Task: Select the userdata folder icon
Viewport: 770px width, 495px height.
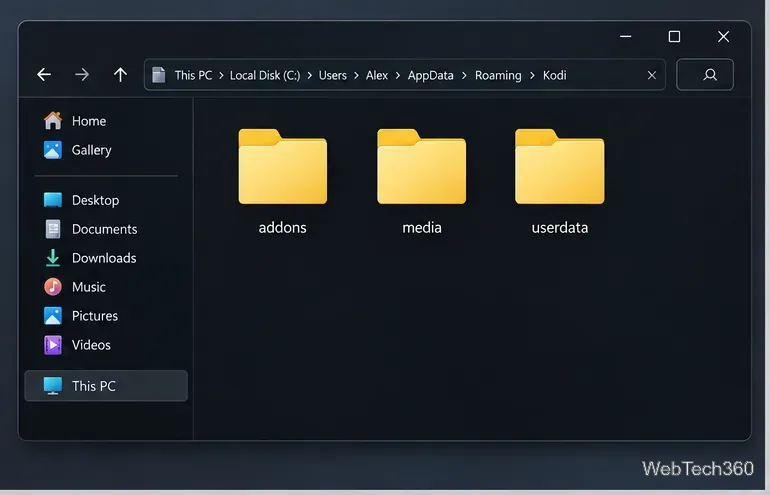Action: coord(560,166)
